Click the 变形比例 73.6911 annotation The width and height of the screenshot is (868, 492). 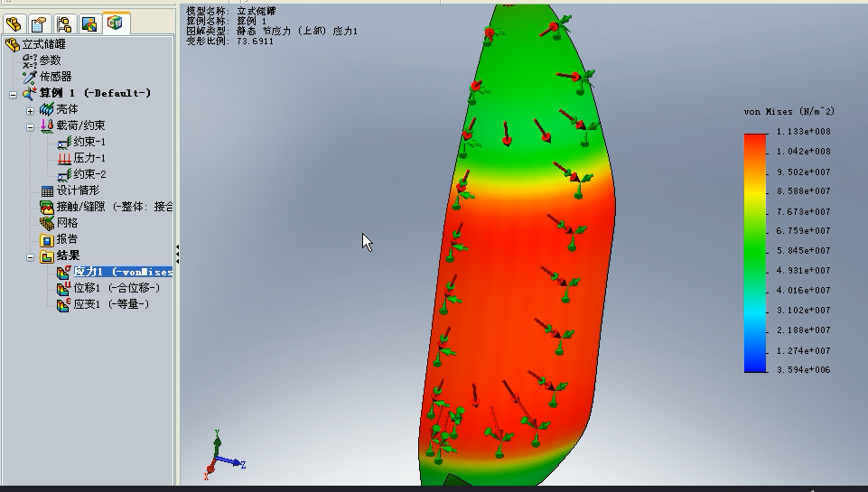pos(229,41)
